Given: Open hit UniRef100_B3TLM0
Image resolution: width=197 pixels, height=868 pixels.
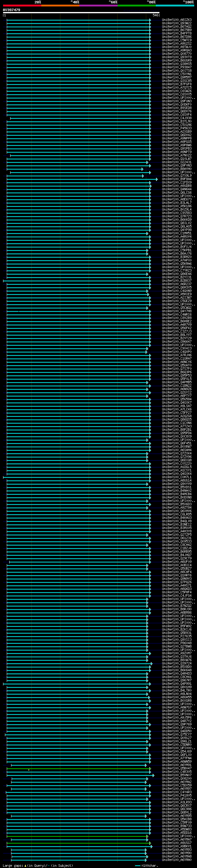Looking at the screenshot, I should [x=176, y=121].
